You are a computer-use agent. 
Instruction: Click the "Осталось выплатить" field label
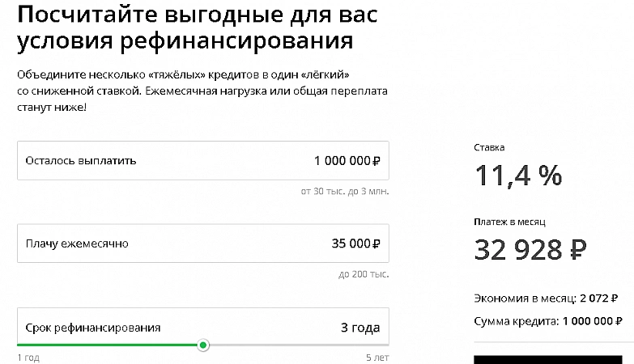(81, 160)
